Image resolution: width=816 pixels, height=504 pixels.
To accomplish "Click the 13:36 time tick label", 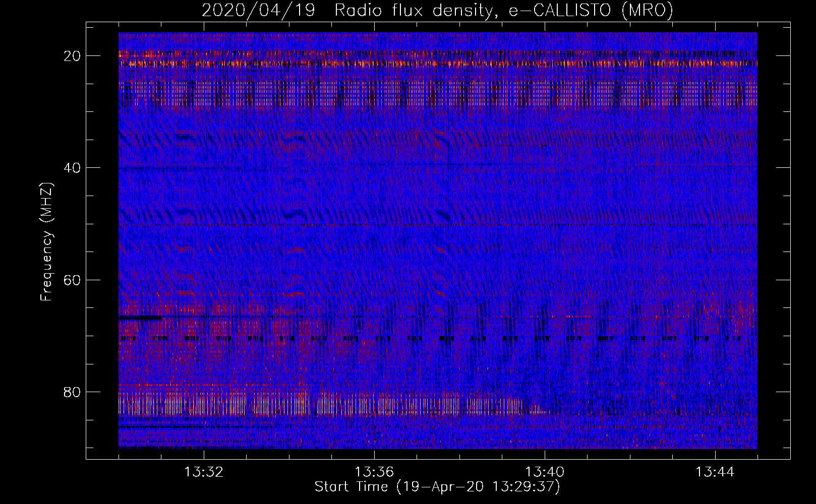I will coord(374,472).
